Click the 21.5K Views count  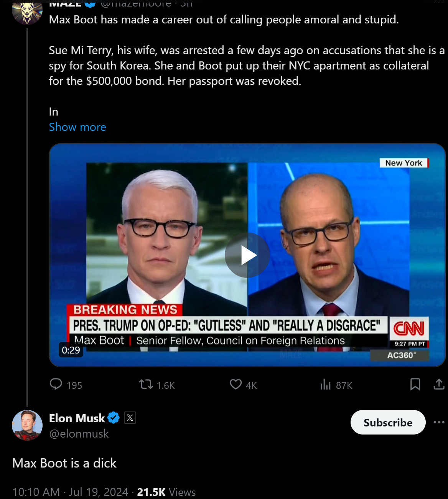pyautogui.click(x=166, y=492)
